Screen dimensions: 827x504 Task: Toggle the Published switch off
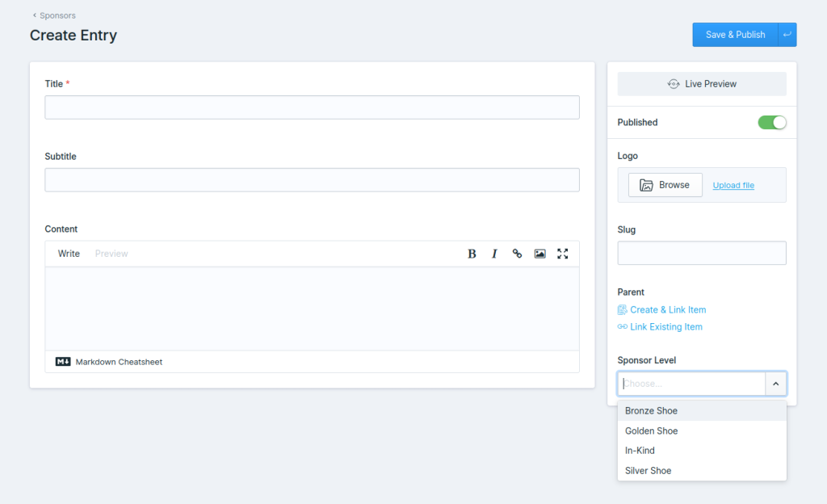[771, 123]
